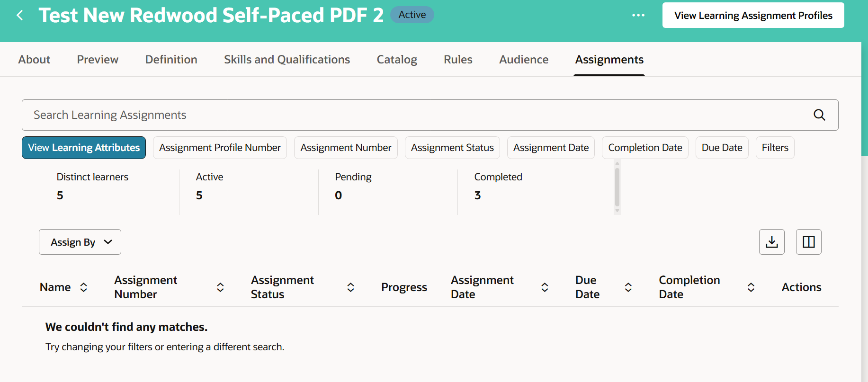Click the summary metrics scrollbar
This screenshot has width=868, height=382.
pyautogui.click(x=617, y=187)
